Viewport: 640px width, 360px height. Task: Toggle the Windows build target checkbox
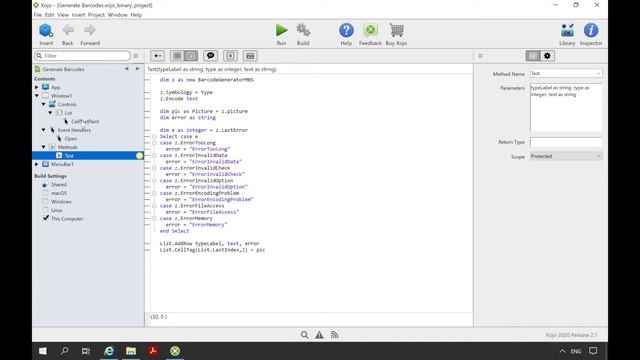coord(45,202)
